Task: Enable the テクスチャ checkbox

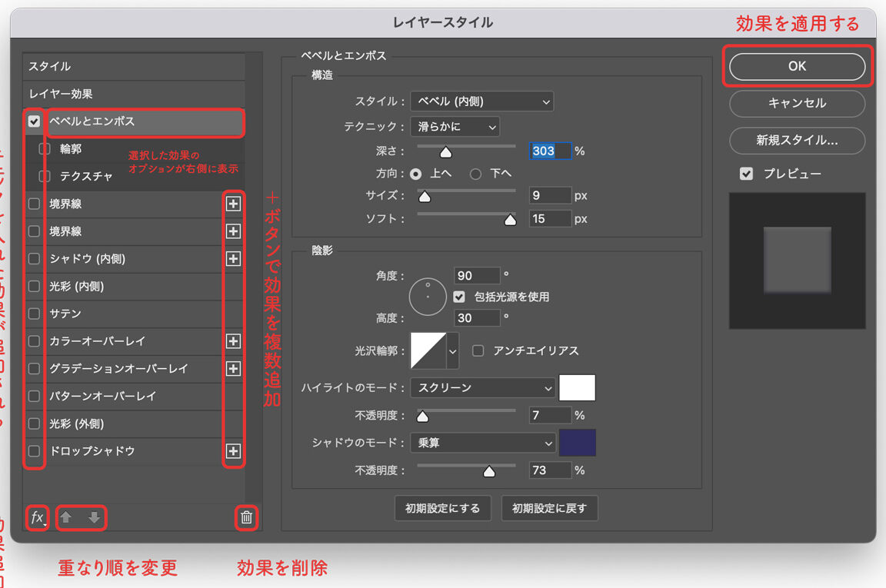Action: (45, 176)
